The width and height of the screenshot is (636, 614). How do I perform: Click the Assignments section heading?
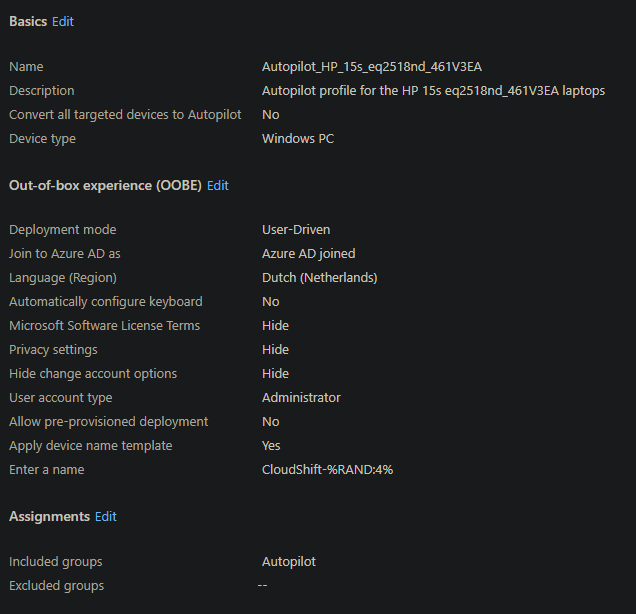tap(49, 516)
